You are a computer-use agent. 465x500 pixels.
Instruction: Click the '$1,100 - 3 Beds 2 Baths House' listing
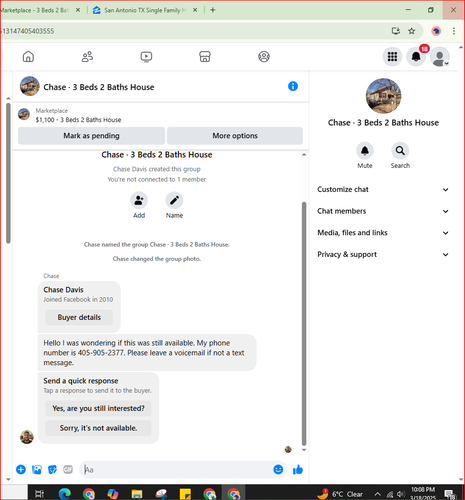[78, 120]
